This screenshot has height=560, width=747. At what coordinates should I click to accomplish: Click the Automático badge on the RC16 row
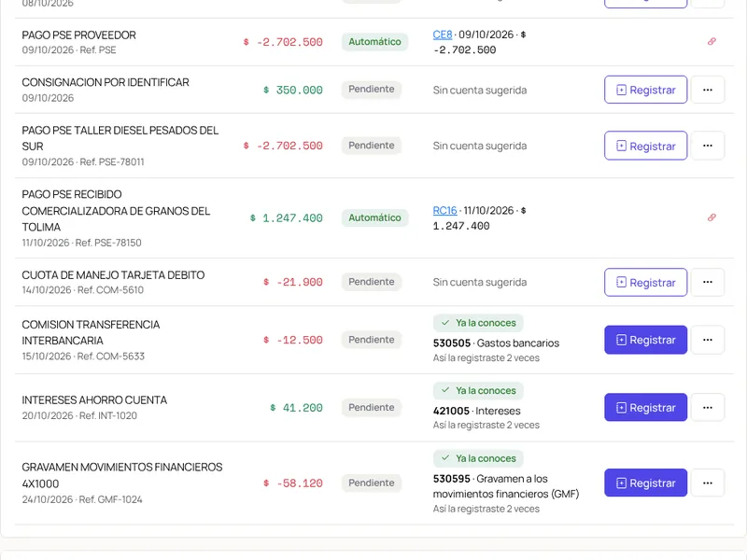click(374, 217)
